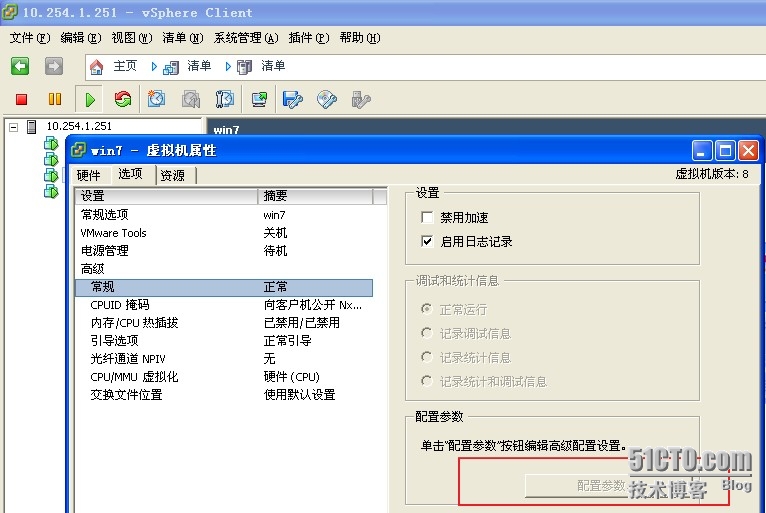This screenshot has width=766, height=513.
Task: Open the snapshot manager icon
Action: point(225,99)
